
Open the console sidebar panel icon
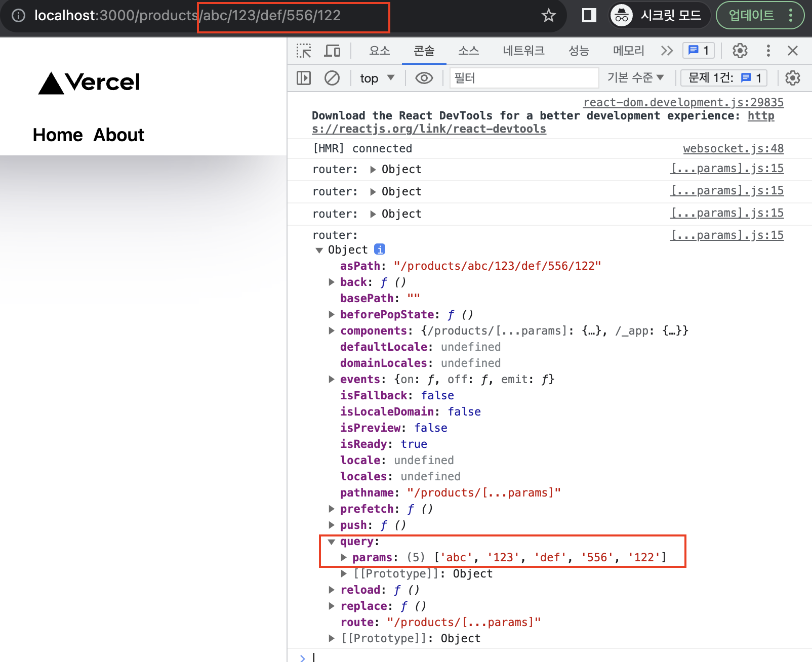point(303,78)
